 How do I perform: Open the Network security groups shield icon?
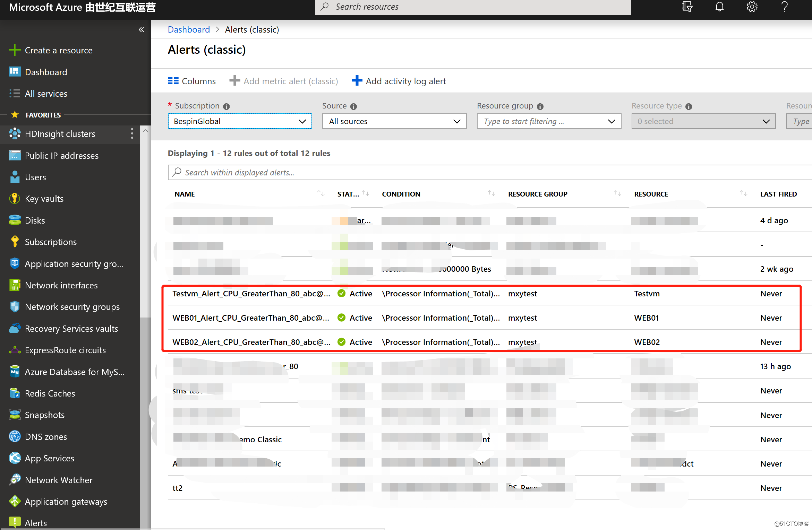[15, 306]
